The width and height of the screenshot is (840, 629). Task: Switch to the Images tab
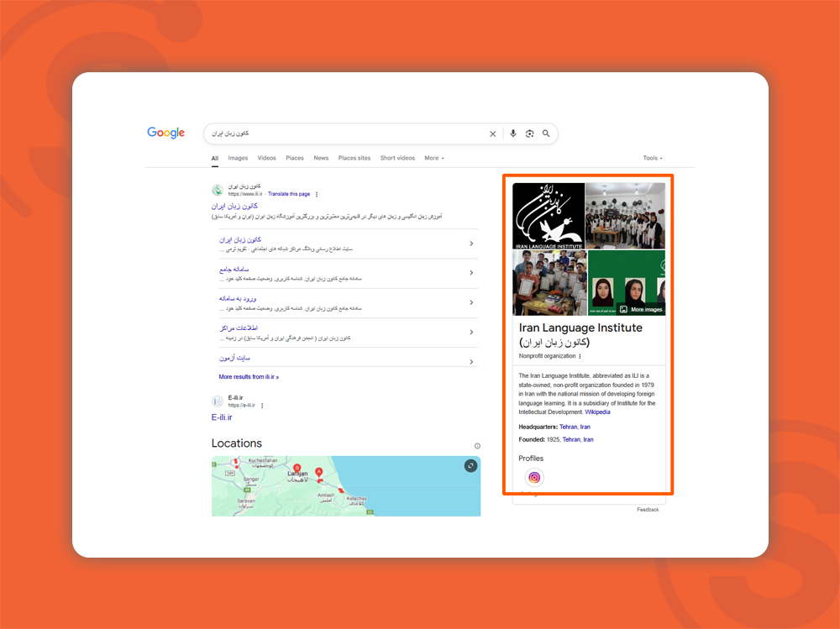(238, 158)
